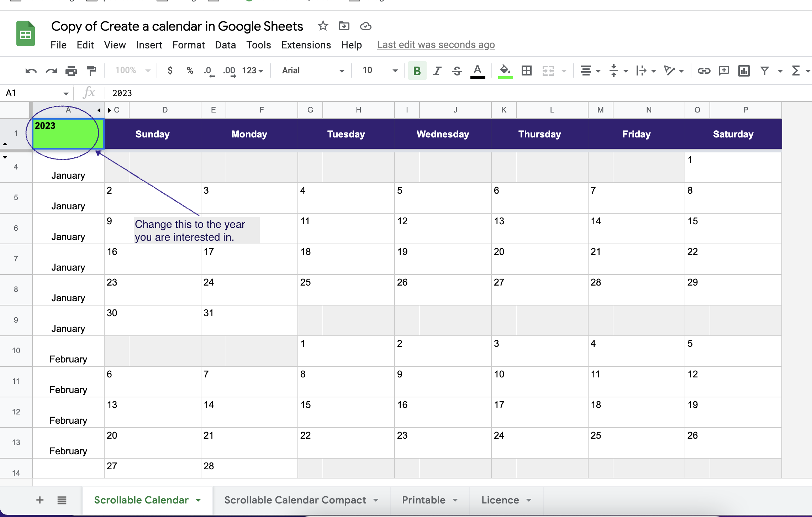Open the font size dropdown
Viewport: 812px width, 517px height.
pyautogui.click(x=380, y=70)
